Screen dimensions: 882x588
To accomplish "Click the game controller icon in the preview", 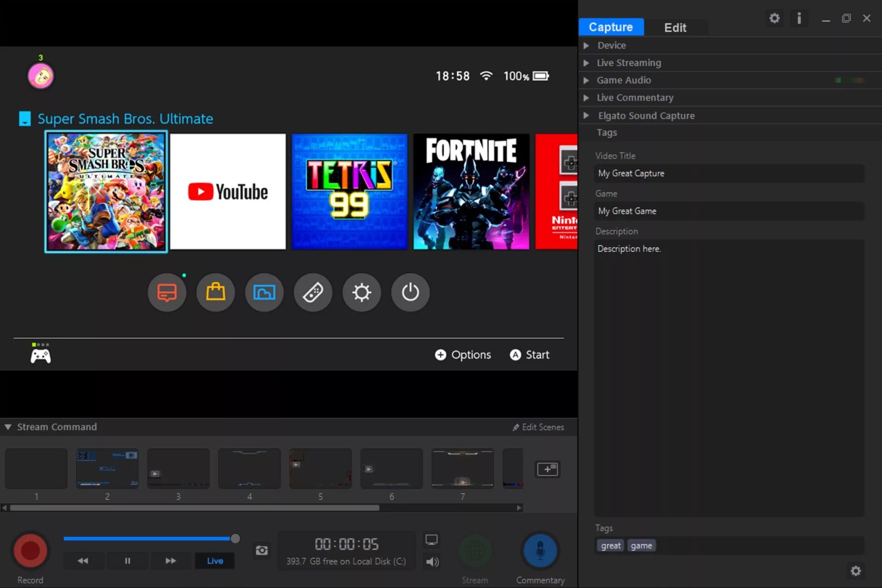I will coord(40,356).
